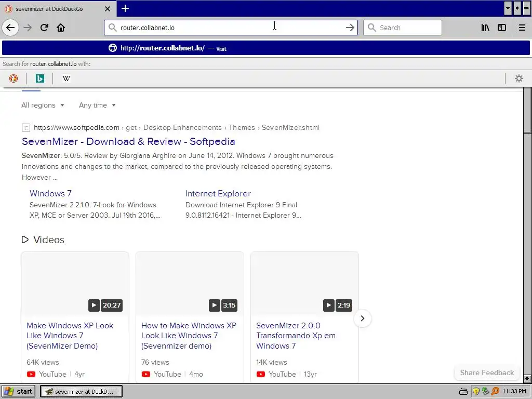This screenshot has width=532, height=399.
Task: Select sevenmizer at DuckD... taskbar button
Action: [x=81, y=392]
